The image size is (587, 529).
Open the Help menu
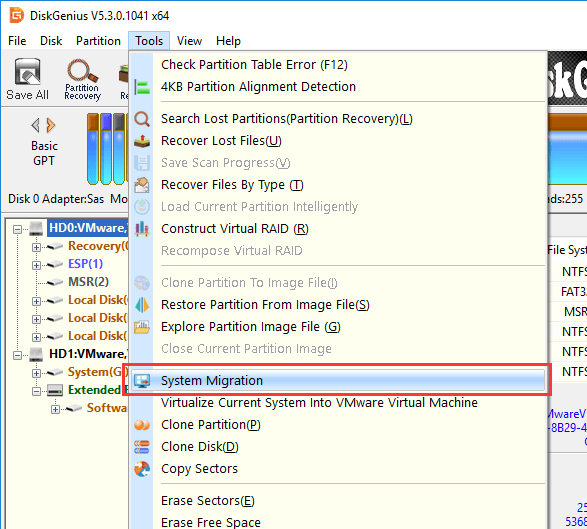(x=228, y=41)
